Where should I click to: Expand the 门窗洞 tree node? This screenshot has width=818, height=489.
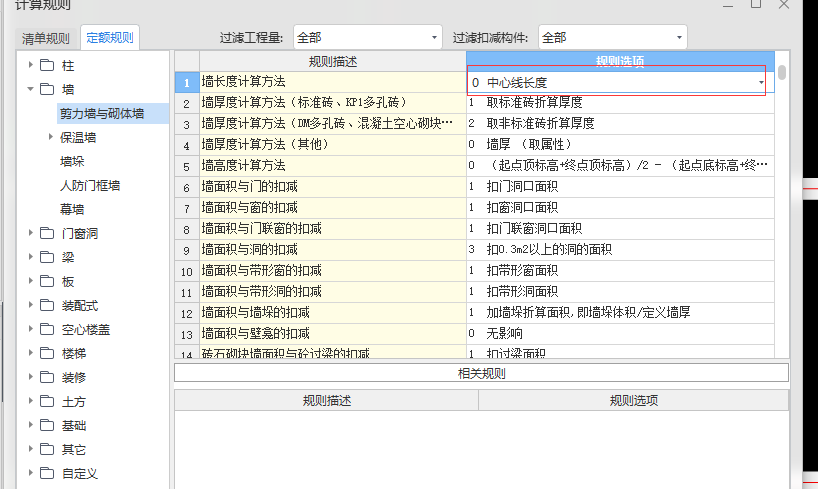click(x=30, y=233)
